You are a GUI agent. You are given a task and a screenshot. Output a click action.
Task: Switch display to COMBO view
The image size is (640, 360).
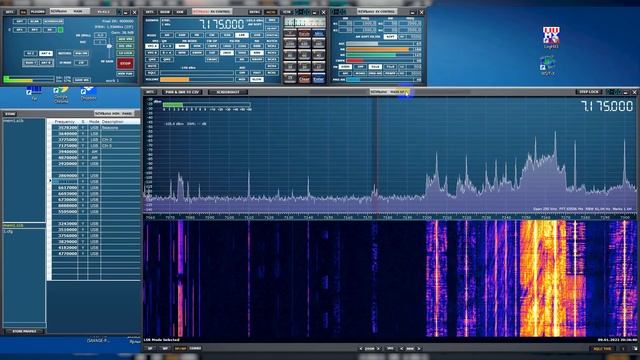[196, 348]
